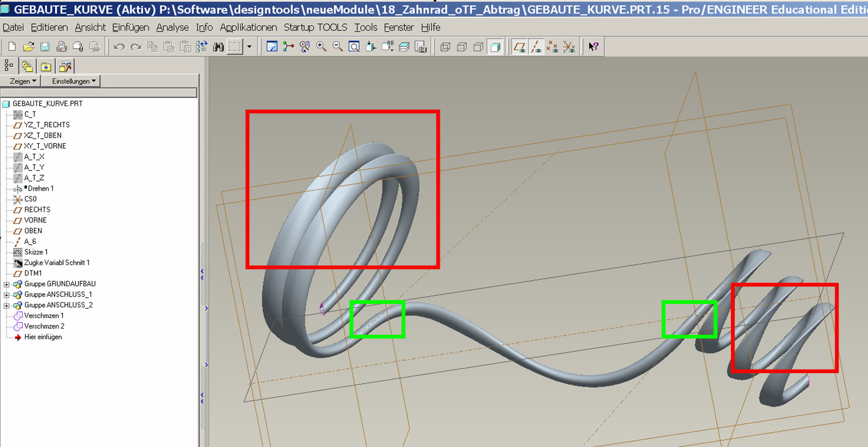Screen dimensions: 868x447
Task: Click the Copy icon in the toolbar
Action: click(152, 47)
